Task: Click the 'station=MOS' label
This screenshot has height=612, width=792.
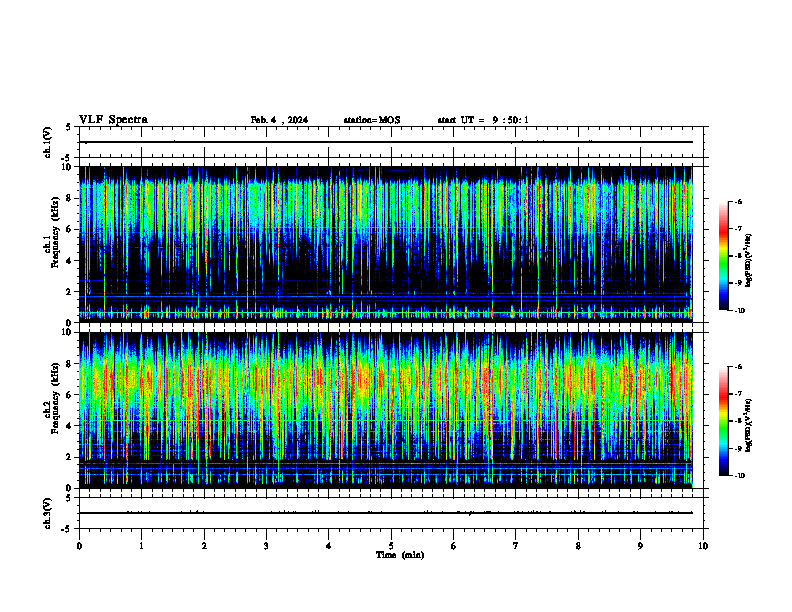Action: click(372, 120)
